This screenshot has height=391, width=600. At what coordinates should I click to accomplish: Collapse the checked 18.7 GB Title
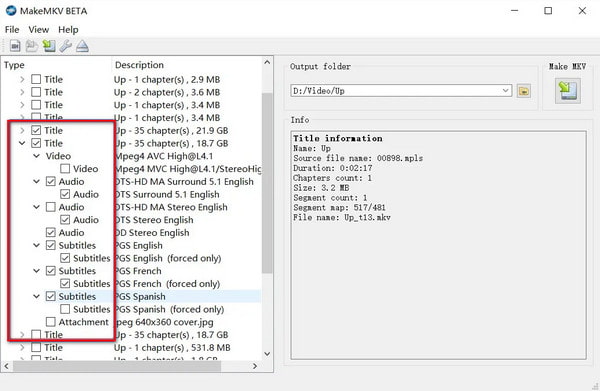[22, 143]
